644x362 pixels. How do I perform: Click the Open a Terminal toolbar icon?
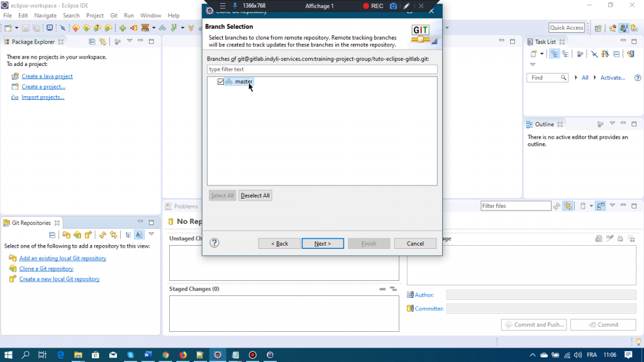(x=50, y=28)
